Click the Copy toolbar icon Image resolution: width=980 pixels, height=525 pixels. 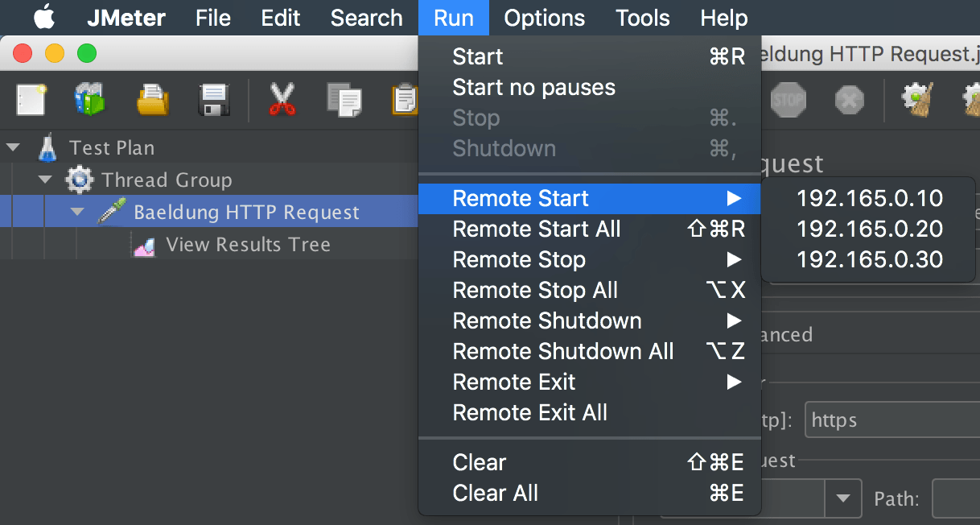(x=344, y=100)
